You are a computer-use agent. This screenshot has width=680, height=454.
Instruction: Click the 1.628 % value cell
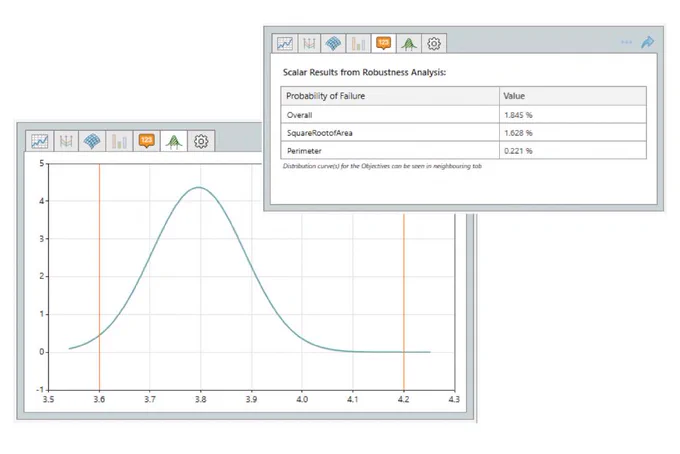[x=573, y=133]
